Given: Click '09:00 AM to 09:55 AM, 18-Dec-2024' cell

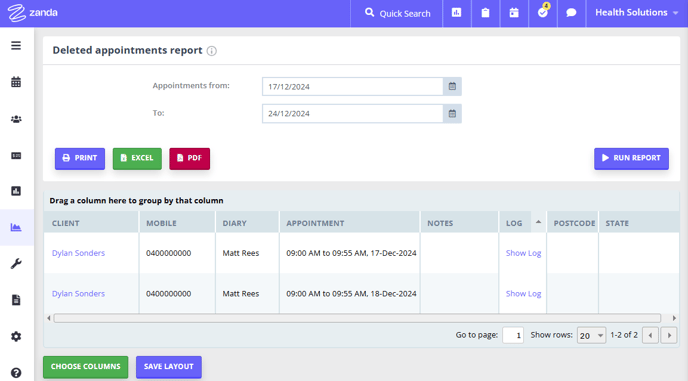Looking at the screenshot, I should (x=351, y=294).
